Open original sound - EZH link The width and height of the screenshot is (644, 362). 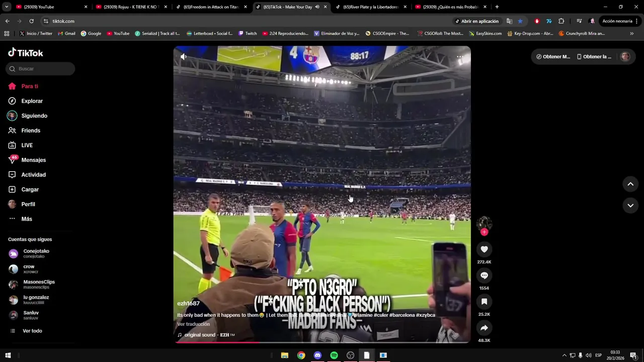click(x=209, y=335)
